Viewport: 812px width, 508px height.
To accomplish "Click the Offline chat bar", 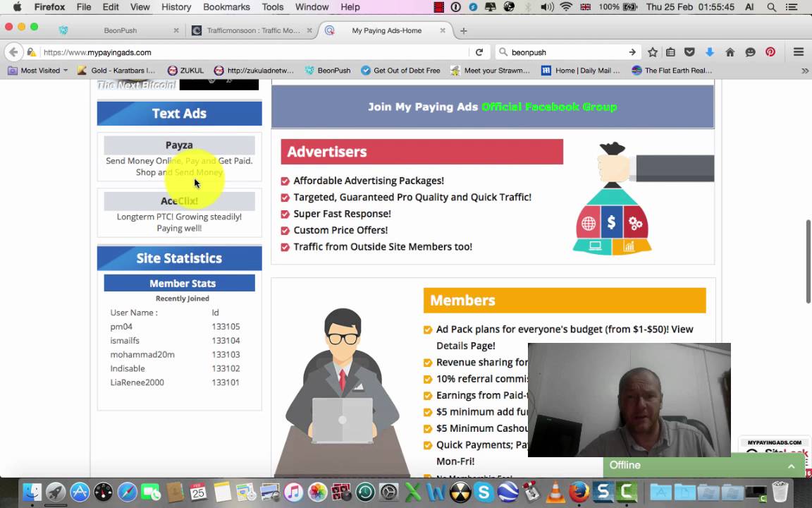I will click(x=704, y=466).
